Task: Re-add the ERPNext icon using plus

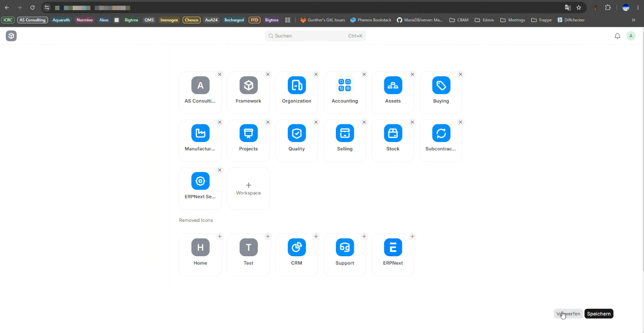Action: click(x=412, y=236)
